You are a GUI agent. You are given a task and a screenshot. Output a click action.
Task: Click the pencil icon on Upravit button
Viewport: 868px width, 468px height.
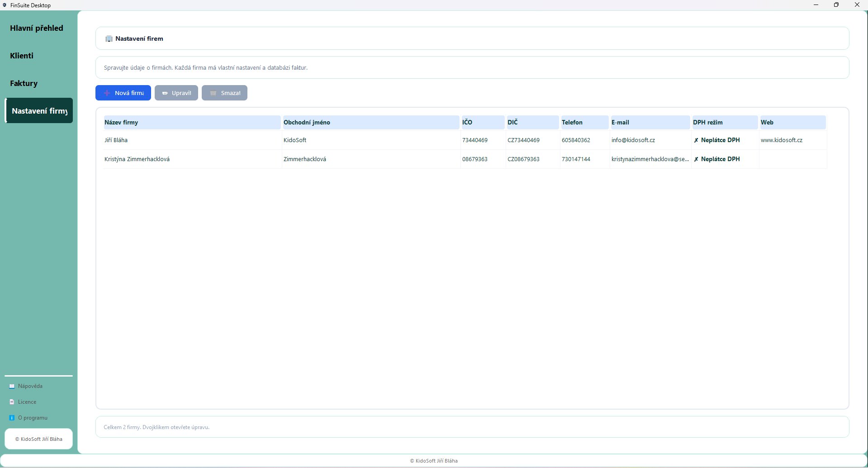165,93
